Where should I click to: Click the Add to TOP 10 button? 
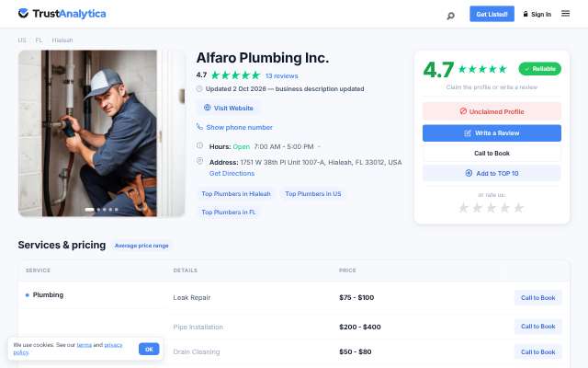pos(492,173)
